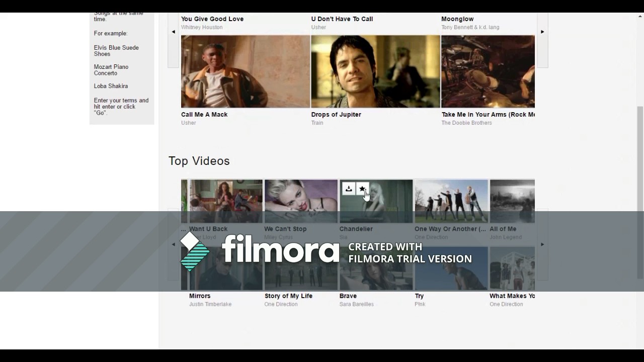Play the Drops of Jupiter video thumbnail
The image size is (644, 362).
375,71
